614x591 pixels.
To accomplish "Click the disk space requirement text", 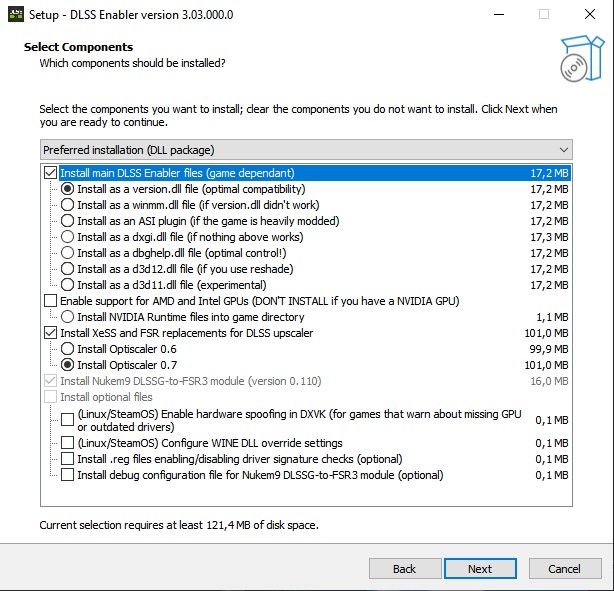I will pos(179,525).
